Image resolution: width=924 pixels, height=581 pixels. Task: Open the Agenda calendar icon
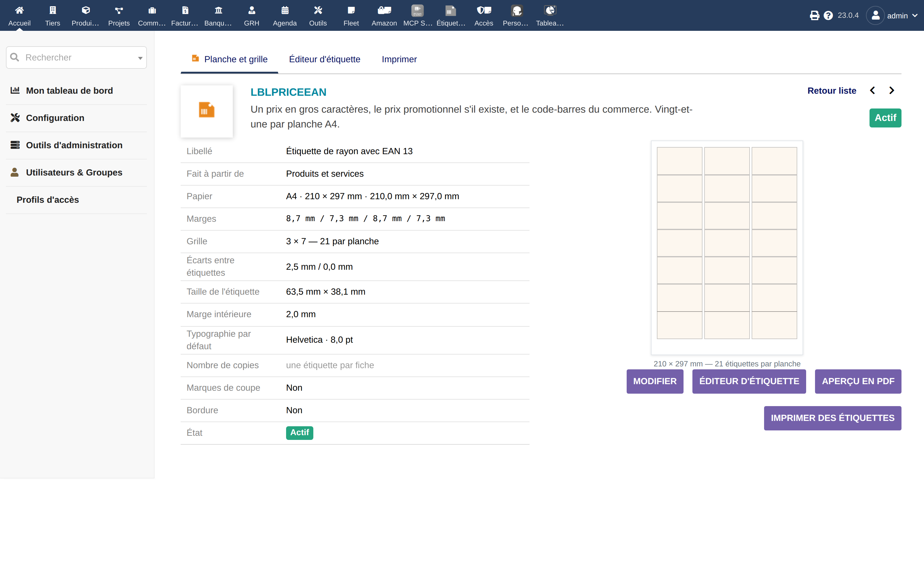pyautogui.click(x=284, y=10)
